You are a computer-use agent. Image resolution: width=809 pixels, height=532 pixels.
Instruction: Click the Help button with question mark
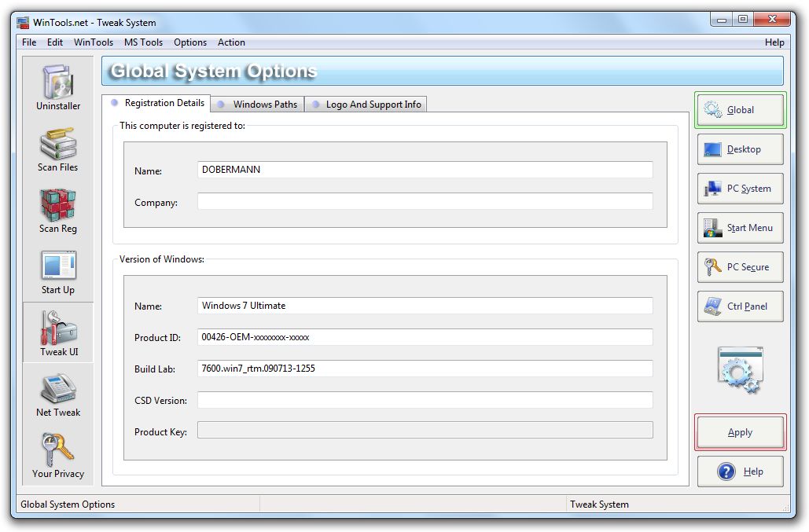pos(741,471)
